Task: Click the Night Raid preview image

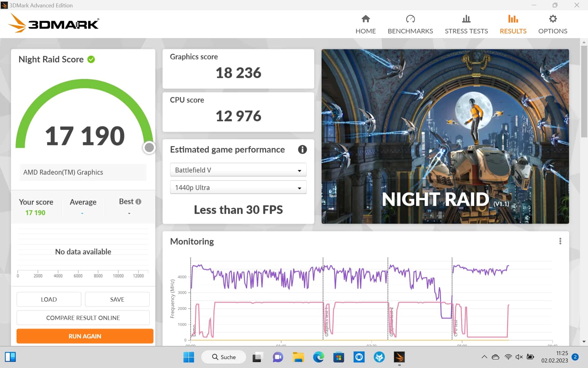Action: [x=445, y=136]
